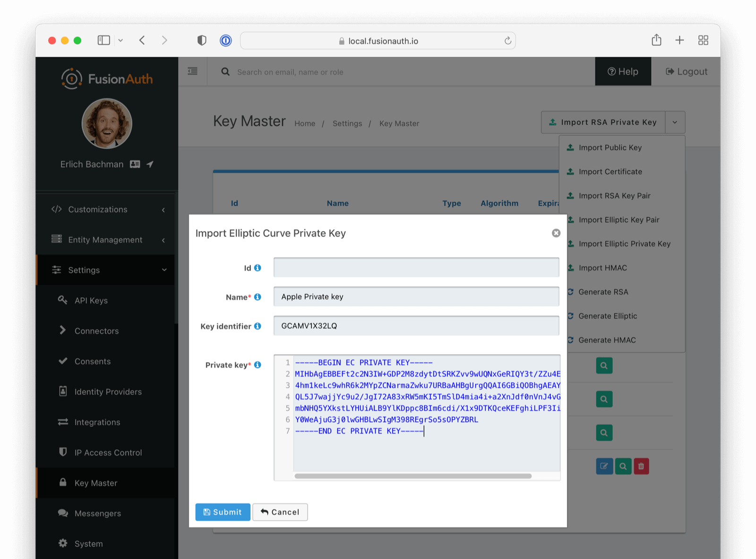The width and height of the screenshot is (756, 559).
Task: Click the FusionAuth logo
Action: coord(106,78)
